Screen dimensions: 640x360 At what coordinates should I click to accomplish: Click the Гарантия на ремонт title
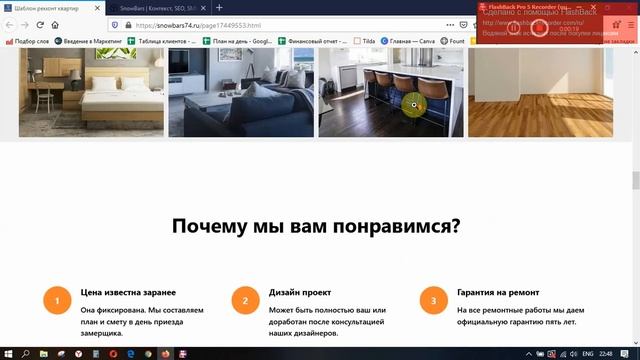point(498,292)
